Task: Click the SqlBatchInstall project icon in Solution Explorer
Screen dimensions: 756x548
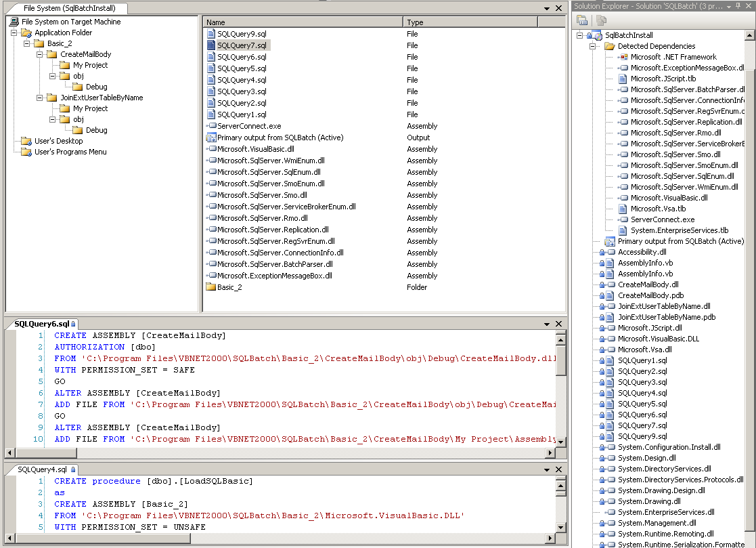Action: click(x=598, y=35)
